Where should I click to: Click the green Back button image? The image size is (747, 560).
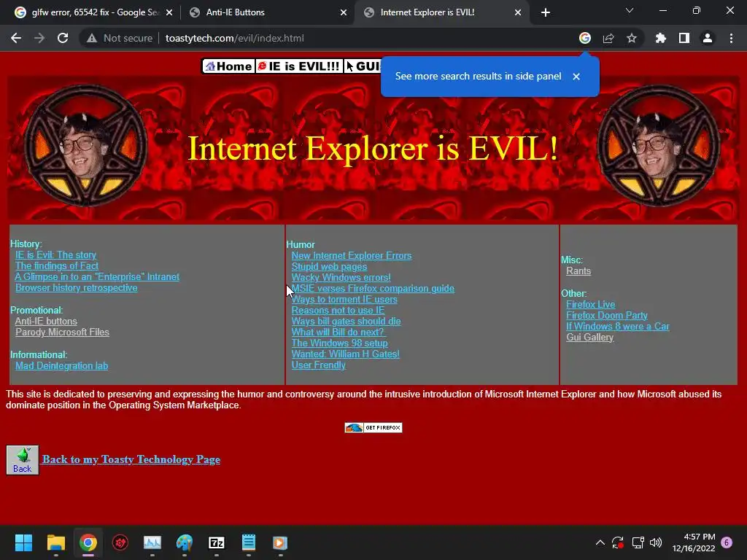(23, 460)
